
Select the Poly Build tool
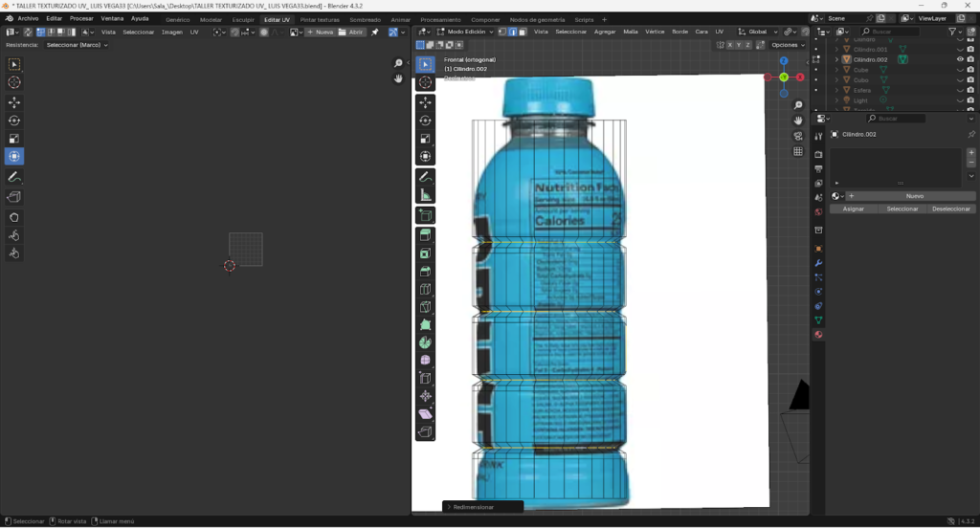[x=426, y=325]
